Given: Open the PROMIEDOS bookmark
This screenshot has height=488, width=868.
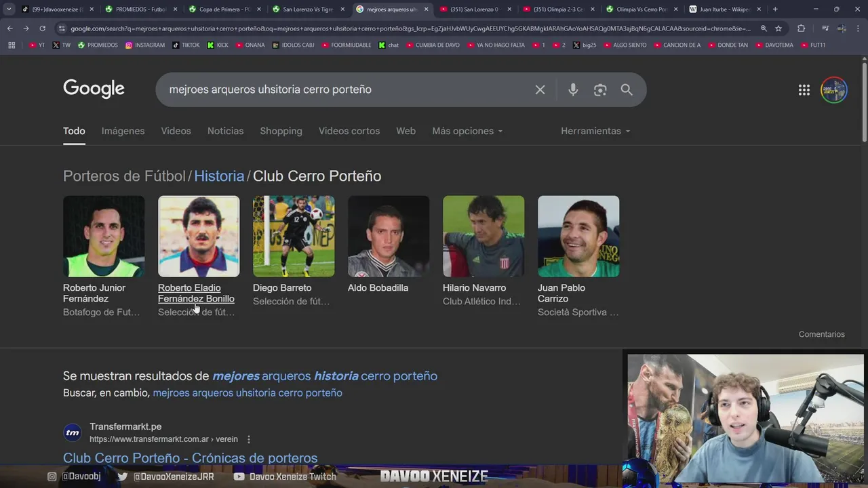Looking at the screenshot, I should (x=98, y=45).
